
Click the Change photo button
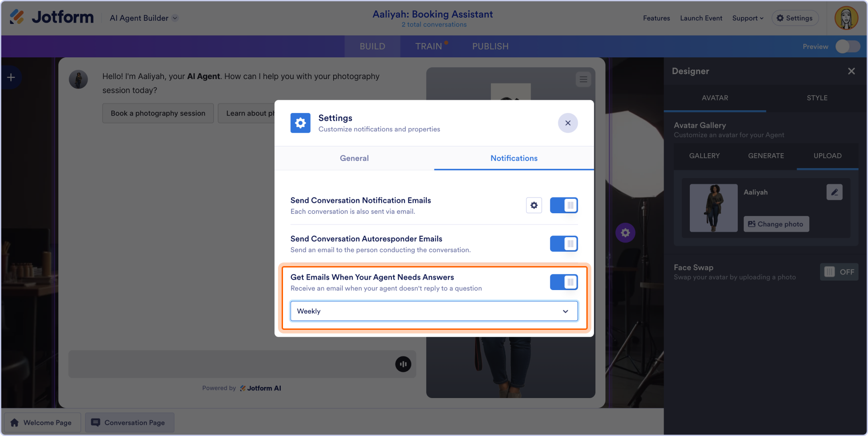click(776, 224)
